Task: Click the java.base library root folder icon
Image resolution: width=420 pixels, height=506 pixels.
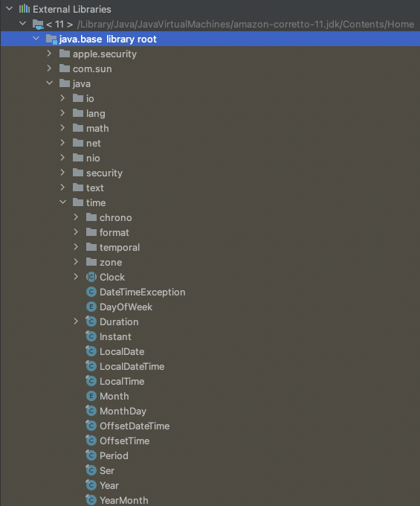Action: [51, 39]
